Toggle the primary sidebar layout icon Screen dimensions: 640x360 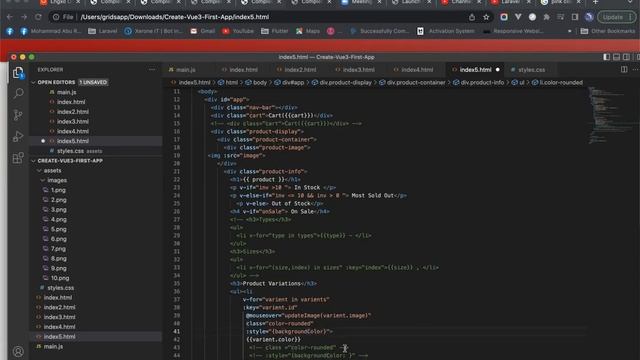point(607,57)
